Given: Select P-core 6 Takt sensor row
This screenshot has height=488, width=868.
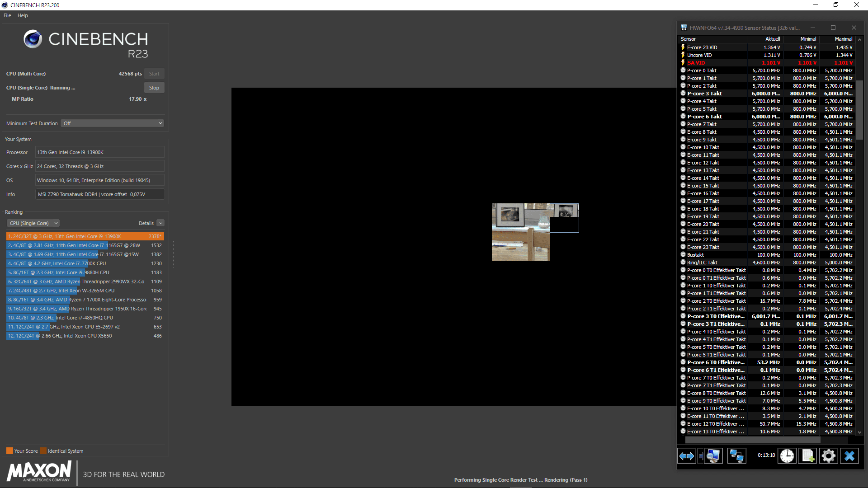Looking at the screenshot, I should (x=767, y=117).
